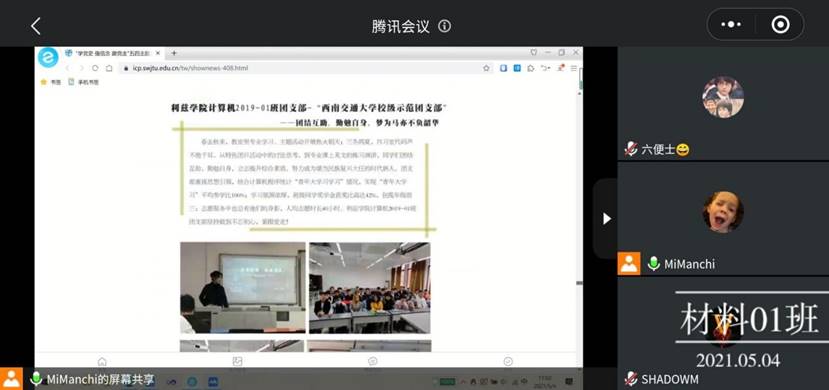Open the 书签 bookmarks folder

point(51,82)
